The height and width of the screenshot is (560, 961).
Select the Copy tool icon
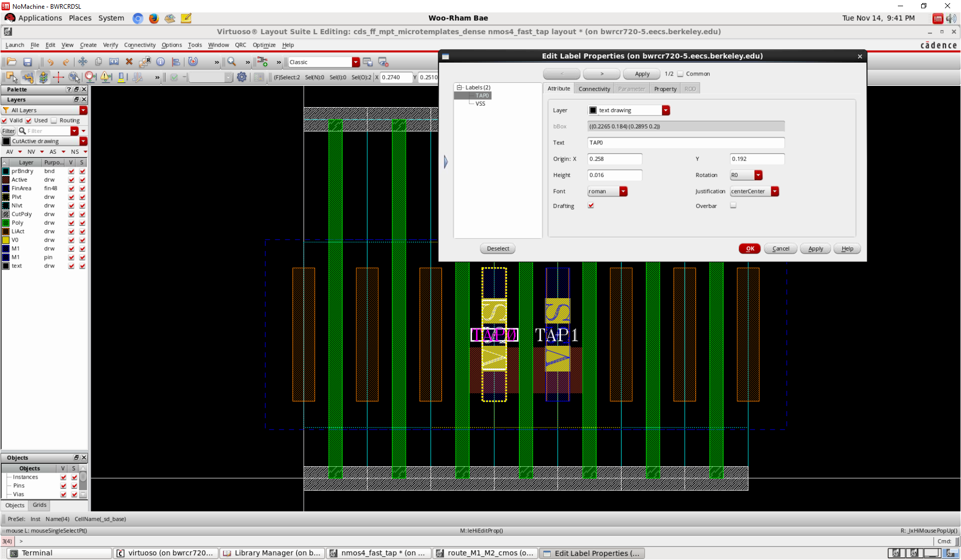point(98,62)
